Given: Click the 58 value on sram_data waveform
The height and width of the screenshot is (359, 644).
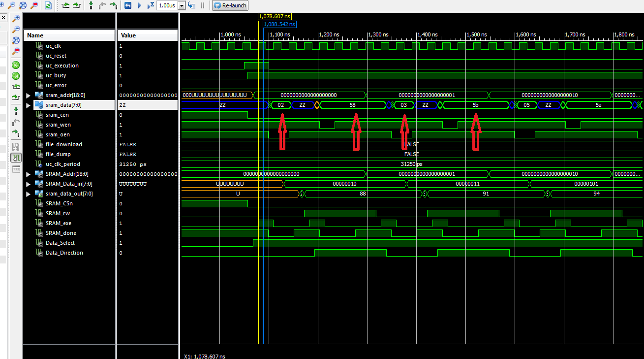Looking at the screenshot, I should pyautogui.click(x=352, y=105).
